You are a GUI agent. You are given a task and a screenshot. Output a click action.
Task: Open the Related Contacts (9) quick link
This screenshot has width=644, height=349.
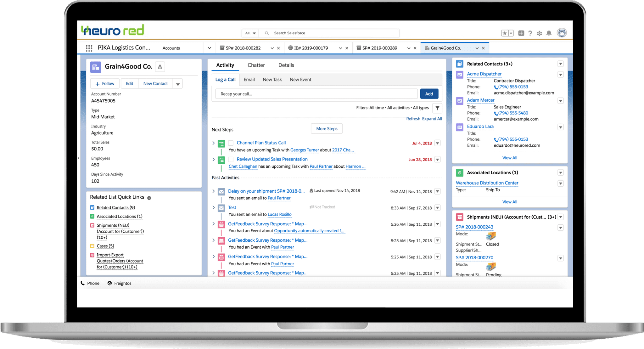click(116, 208)
